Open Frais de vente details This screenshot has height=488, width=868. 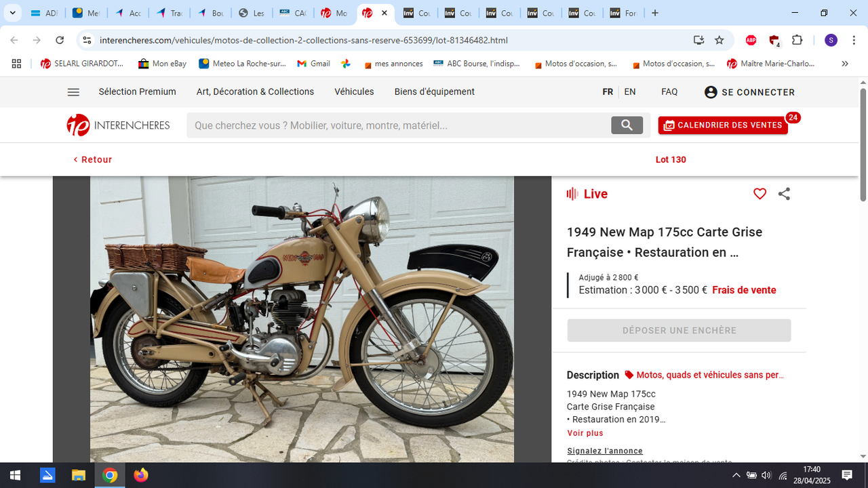click(x=744, y=290)
